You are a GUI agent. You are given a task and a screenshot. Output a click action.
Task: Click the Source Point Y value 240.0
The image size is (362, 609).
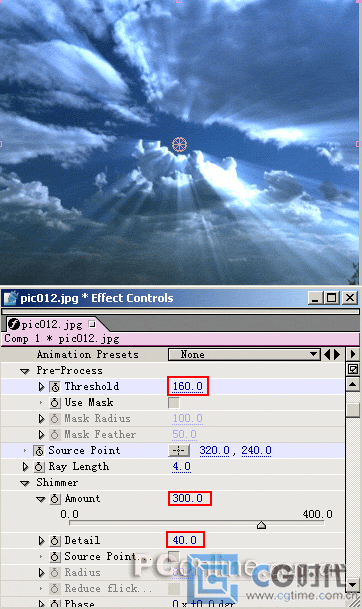256,451
